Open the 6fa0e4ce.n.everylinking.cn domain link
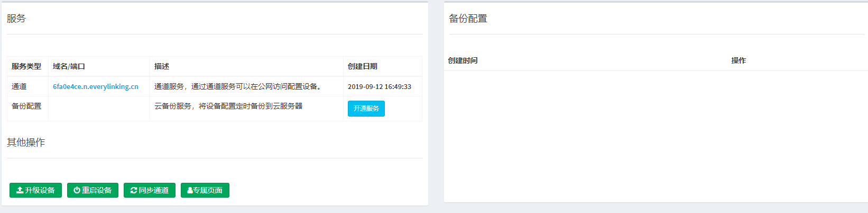Screen dimensions: 868x213 click(95, 86)
